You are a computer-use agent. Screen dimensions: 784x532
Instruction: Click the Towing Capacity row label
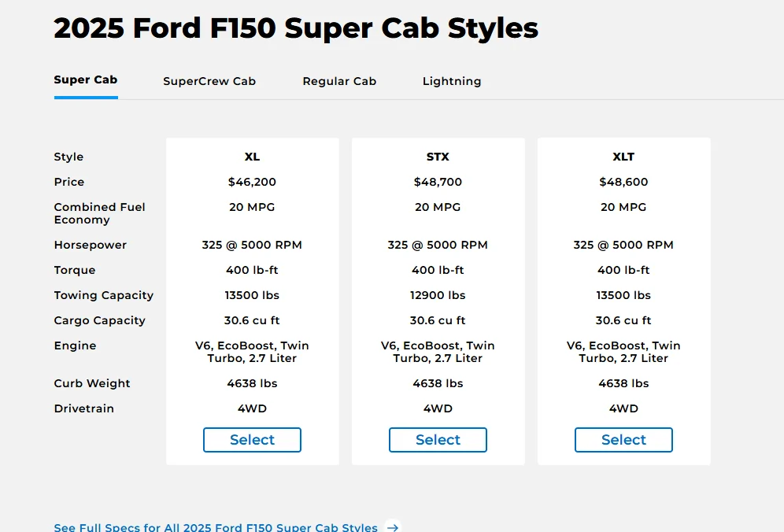(103, 295)
